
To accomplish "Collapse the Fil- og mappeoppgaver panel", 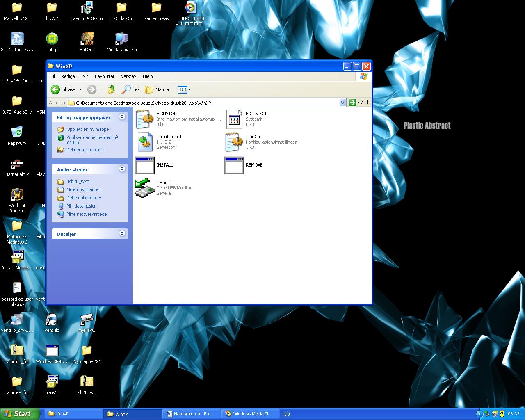I will coord(122,117).
